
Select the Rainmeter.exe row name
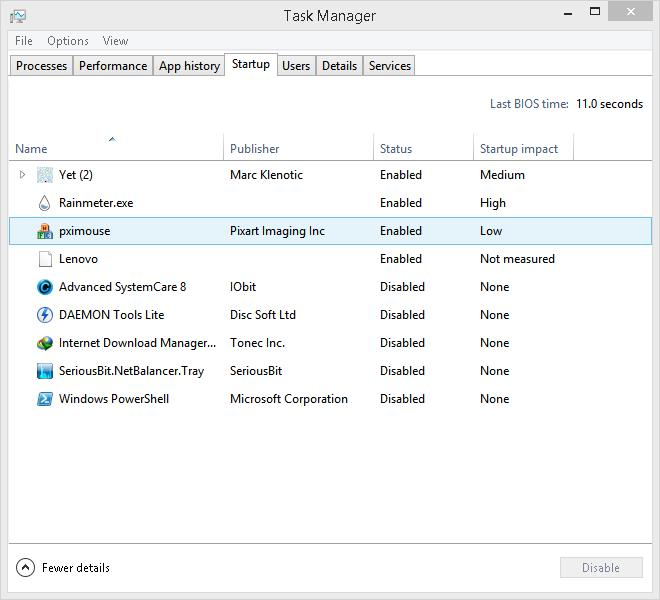96,203
